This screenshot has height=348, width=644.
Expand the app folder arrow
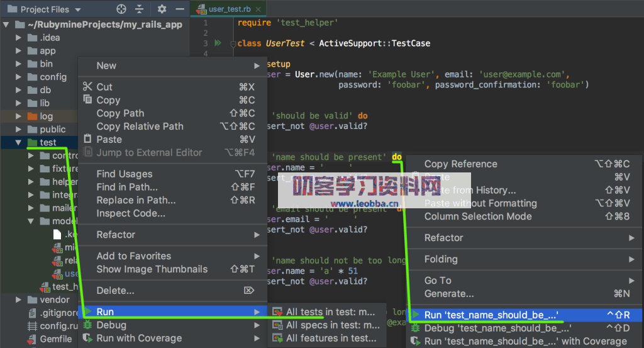pos(18,51)
